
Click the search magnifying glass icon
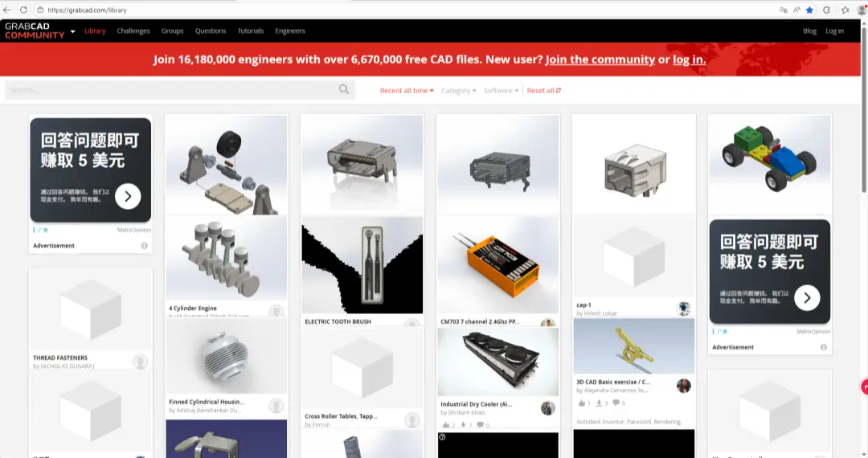[344, 90]
